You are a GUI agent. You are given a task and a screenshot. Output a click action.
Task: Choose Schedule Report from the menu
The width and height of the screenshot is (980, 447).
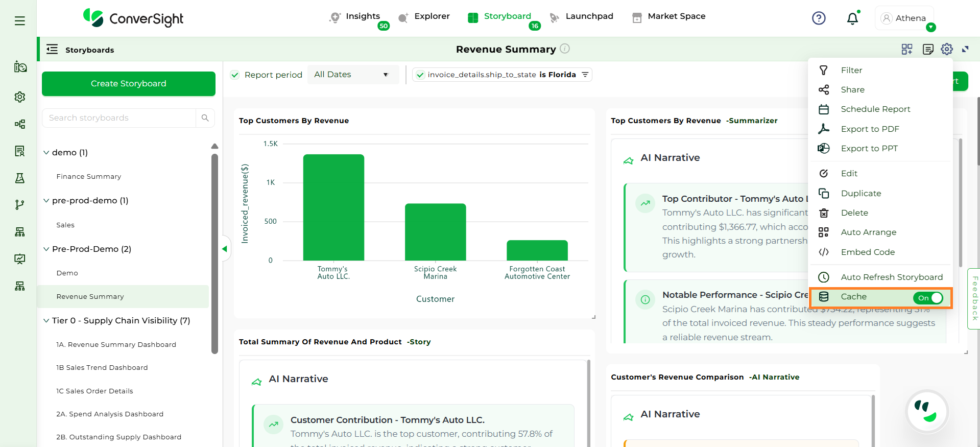point(875,109)
